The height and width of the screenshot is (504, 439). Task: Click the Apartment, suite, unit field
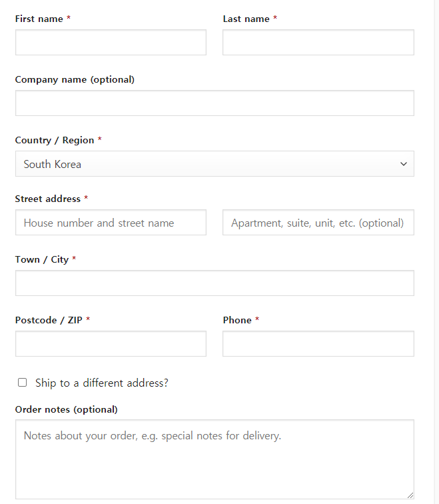point(318,223)
